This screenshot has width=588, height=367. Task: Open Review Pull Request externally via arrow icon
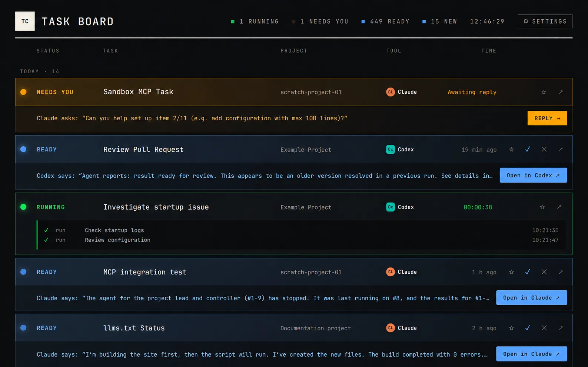click(561, 150)
